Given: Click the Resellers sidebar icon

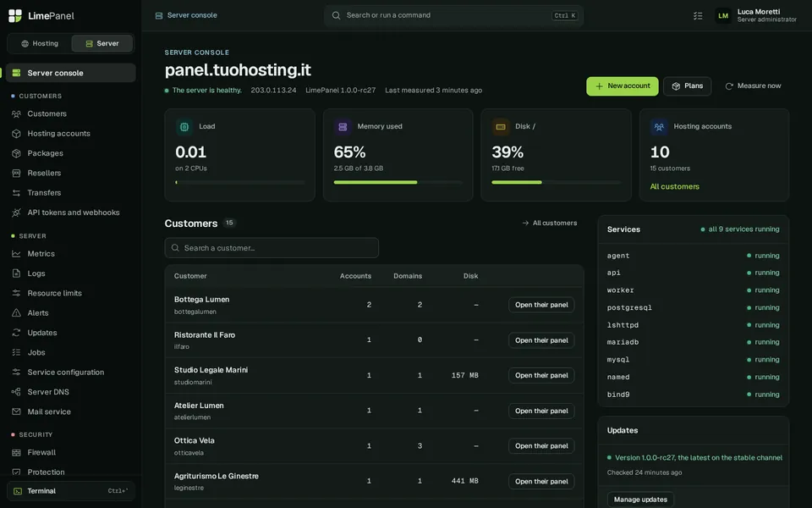Looking at the screenshot, I should click(17, 173).
